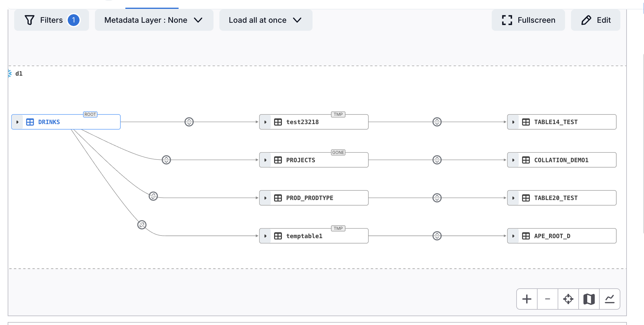Recenter graph with the crosshair icon

[x=568, y=299]
